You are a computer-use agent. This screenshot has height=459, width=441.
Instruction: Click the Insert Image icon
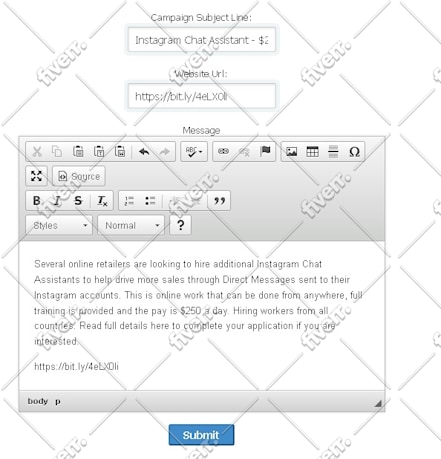coord(292,152)
